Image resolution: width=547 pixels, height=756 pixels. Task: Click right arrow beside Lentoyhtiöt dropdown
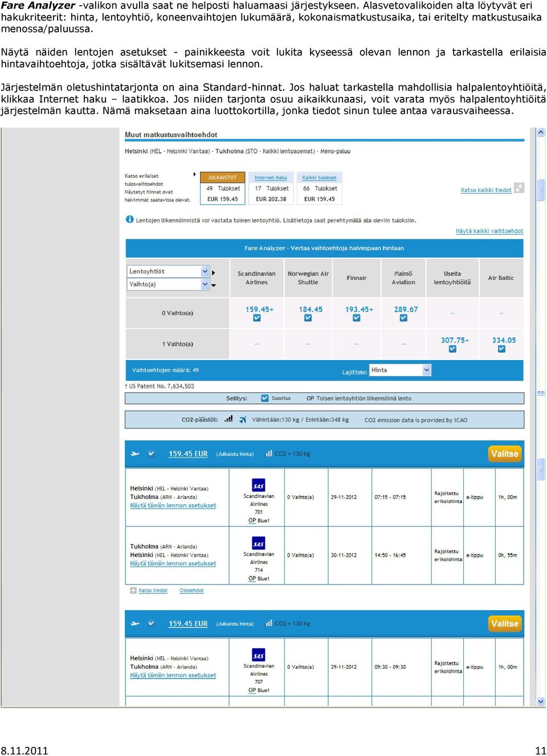point(213,272)
